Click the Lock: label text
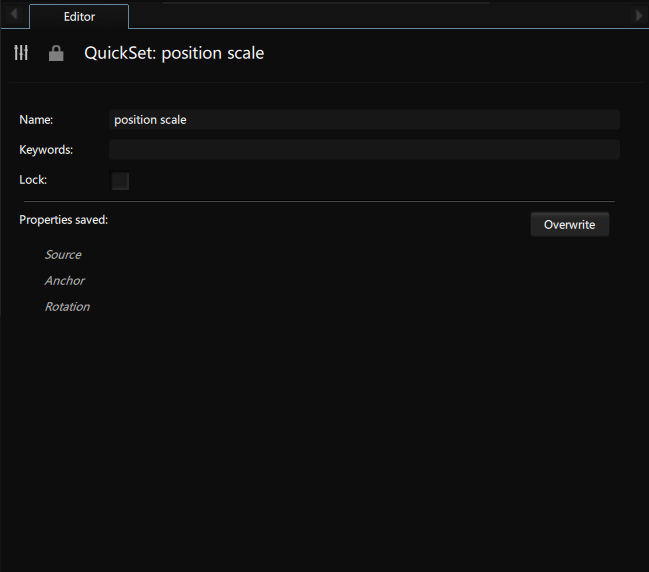The image size is (649, 572). pyautogui.click(x=33, y=180)
